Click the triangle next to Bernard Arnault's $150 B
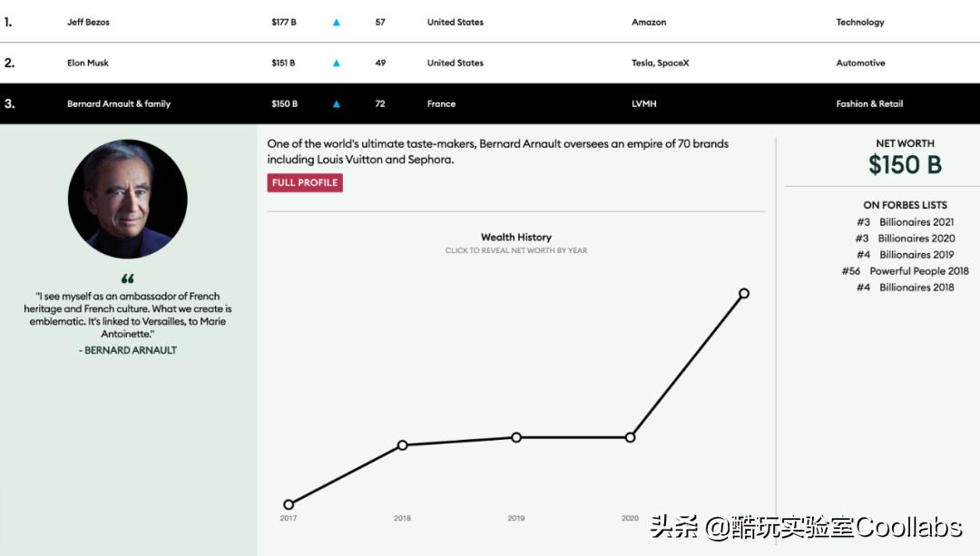The width and height of the screenshot is (980, 556). (336, 103)
